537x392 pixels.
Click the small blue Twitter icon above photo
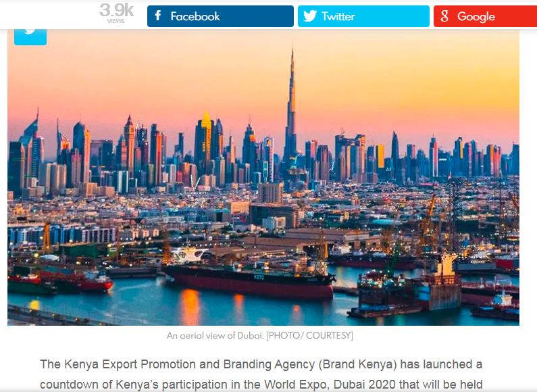coord(30,36)
